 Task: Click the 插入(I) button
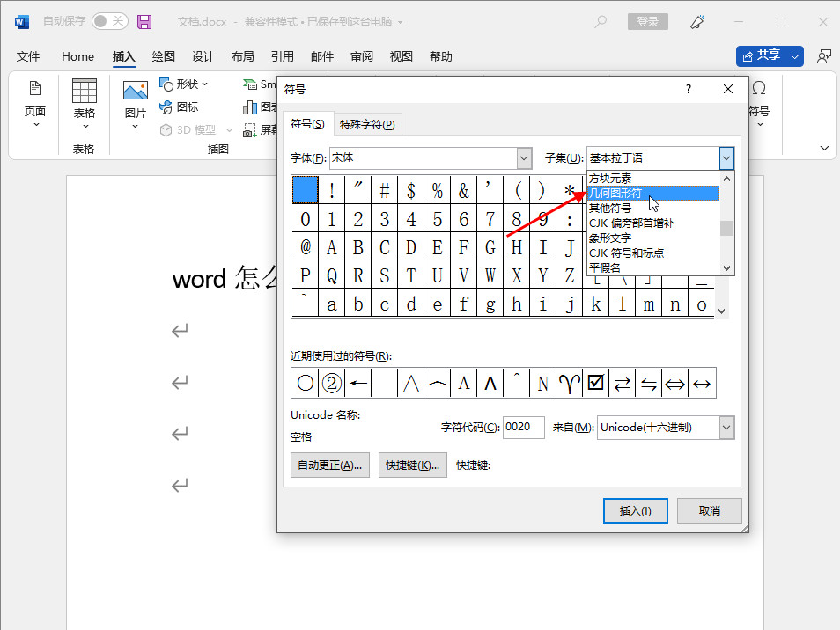coord(636,510)
